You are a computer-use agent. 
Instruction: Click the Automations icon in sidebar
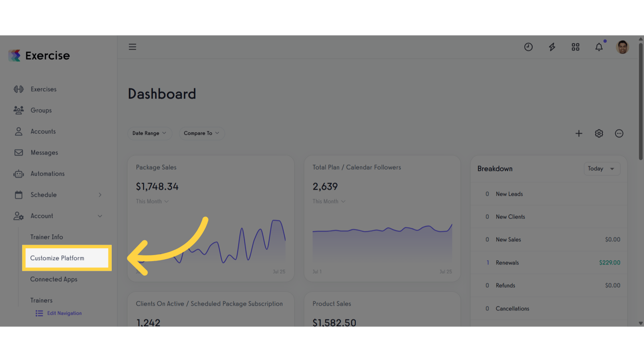click(x=19, y=173)
